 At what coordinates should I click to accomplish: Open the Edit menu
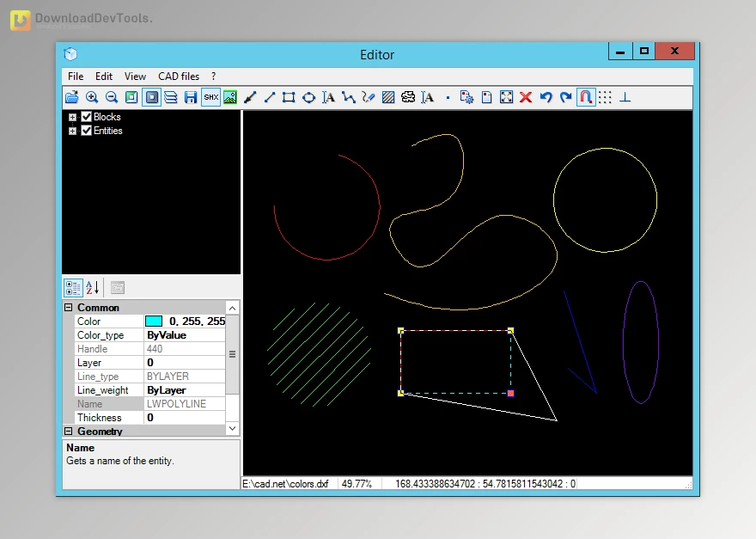coord(104,77)
